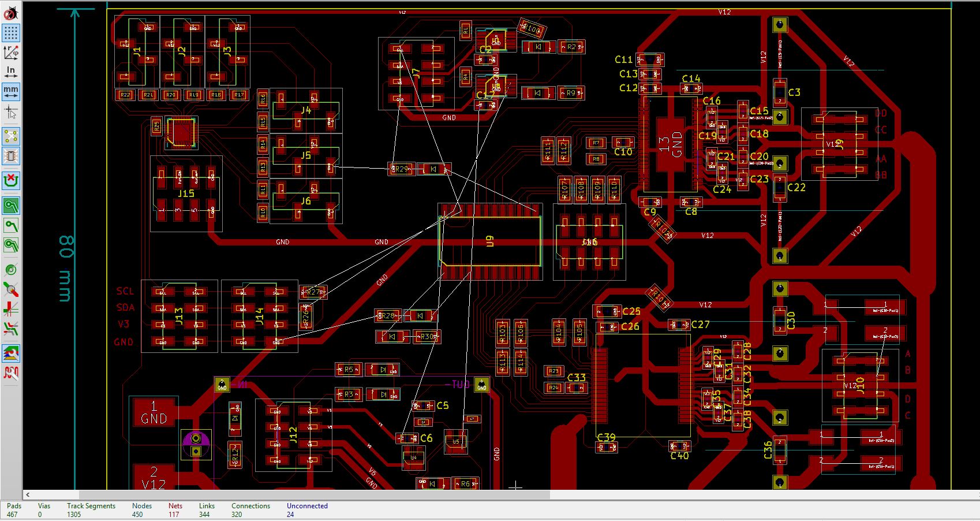980x521 pixels.
Task: Set units to inches
Action: (10, 72)
